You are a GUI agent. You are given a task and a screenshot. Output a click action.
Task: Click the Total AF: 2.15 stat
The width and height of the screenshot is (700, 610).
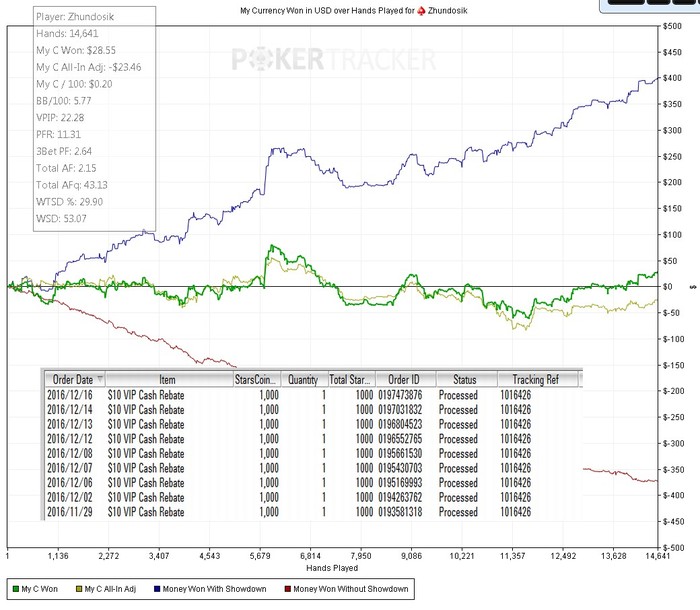pos(66,168)
